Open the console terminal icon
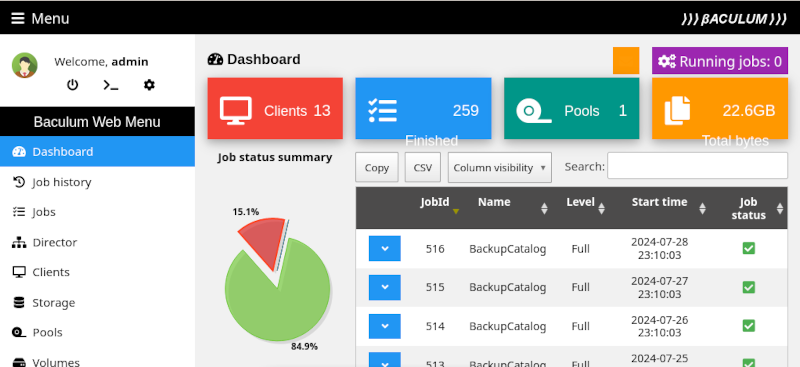The height and width of the screenshot is (367, 800). pos(111,85)
